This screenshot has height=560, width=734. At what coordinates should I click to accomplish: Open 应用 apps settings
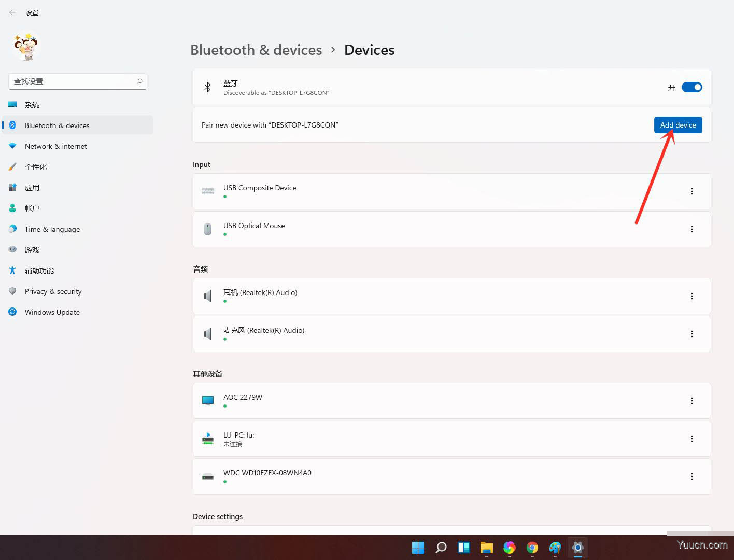(78, 188)
